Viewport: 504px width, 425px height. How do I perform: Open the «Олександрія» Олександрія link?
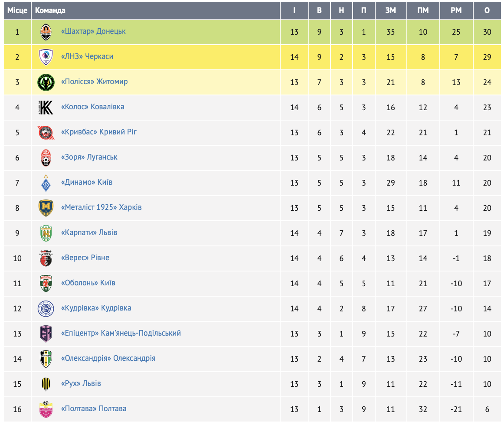(x=108, y=359)
